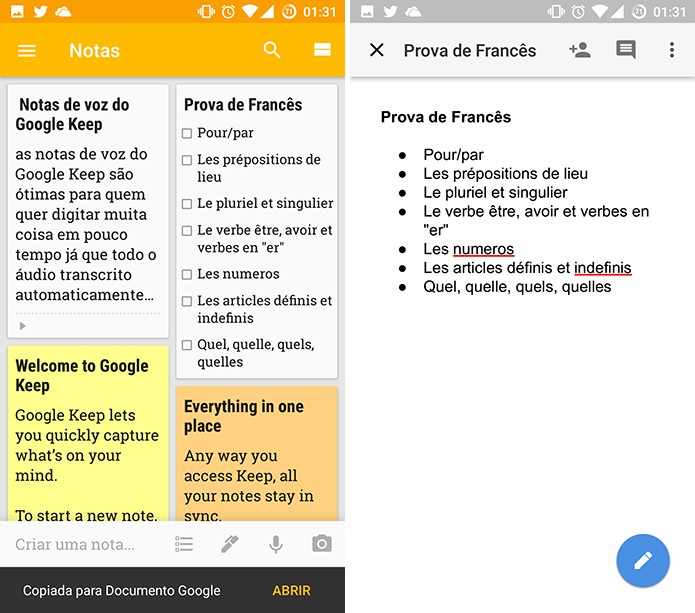Tap the misspelled word numeros in document

point(483,249)
